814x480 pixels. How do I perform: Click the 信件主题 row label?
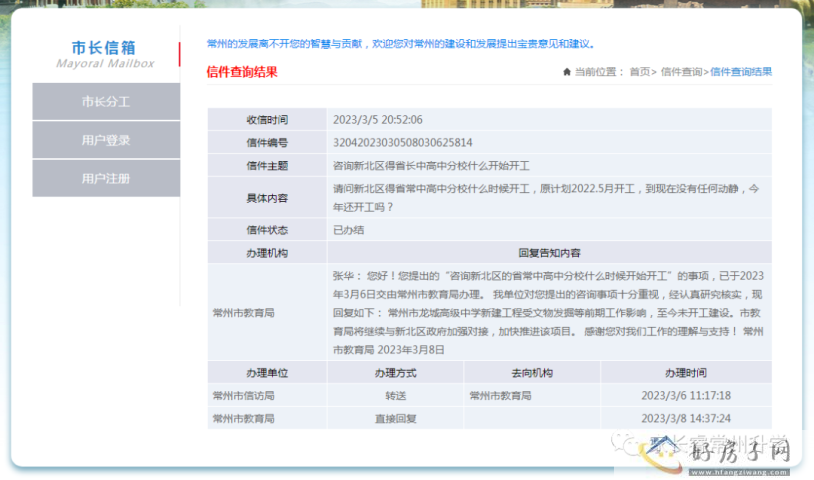(267, 166)
